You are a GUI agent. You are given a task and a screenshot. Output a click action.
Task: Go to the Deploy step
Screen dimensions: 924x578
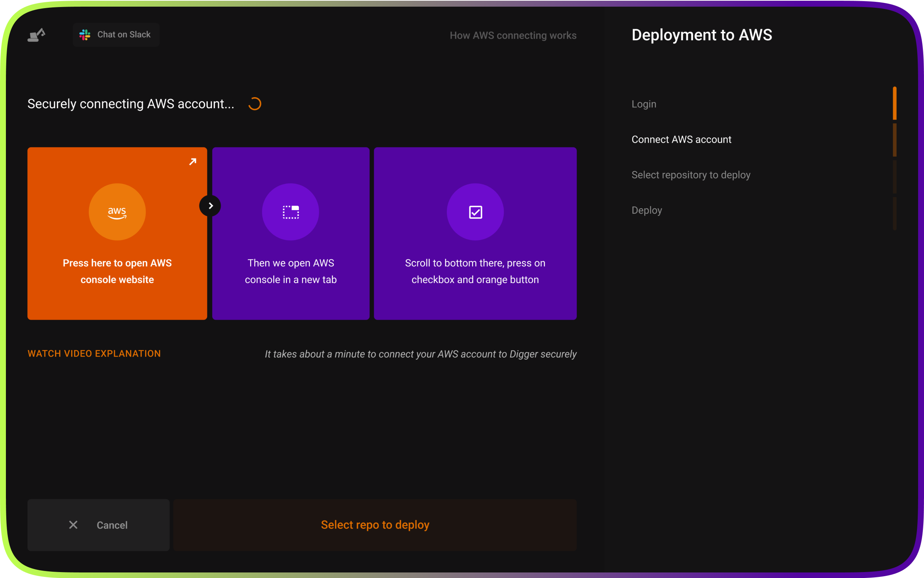tap(647, 210)
